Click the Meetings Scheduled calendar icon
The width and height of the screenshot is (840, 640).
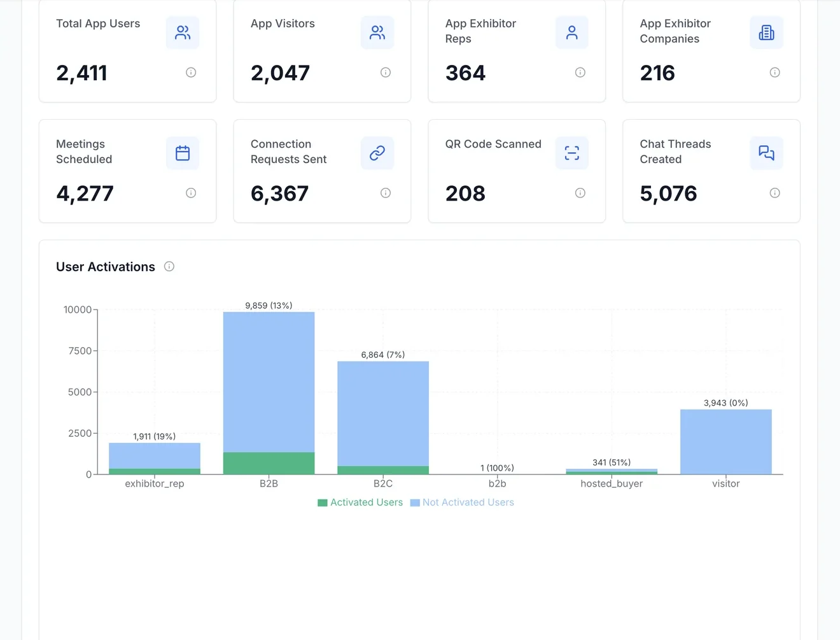pyautogui.click(x=183, y=153)
